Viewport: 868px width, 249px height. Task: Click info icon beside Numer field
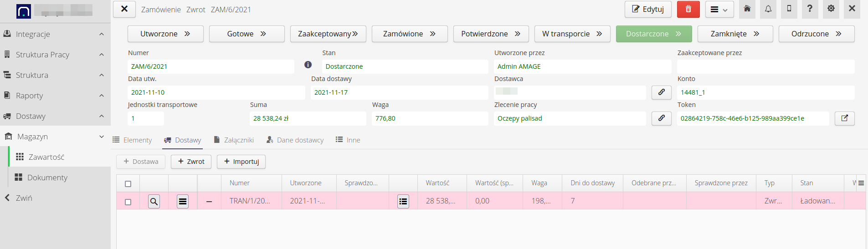tap(308, 65)
